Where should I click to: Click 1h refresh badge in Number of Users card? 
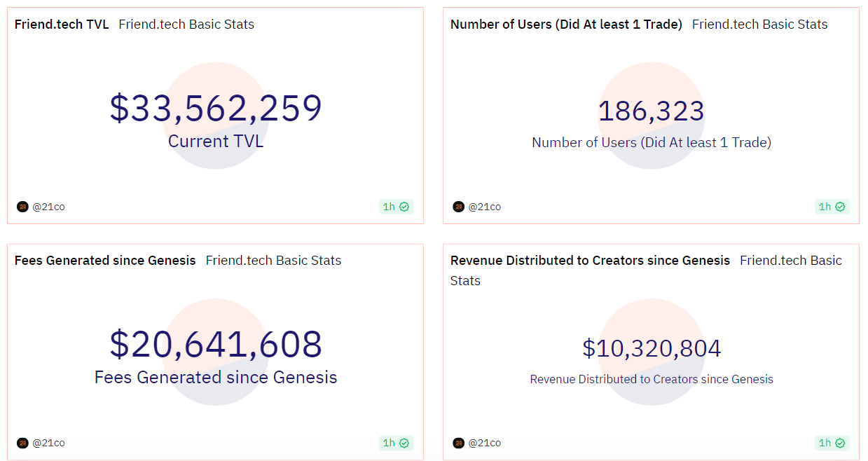tap(832, 207)
